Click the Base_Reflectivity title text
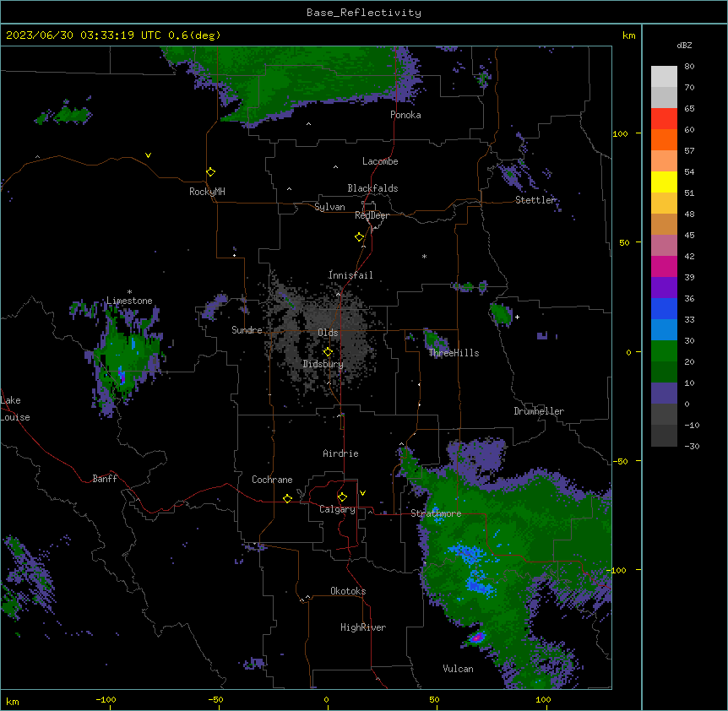Image resolution: width=728 pixels, height=711 pixels. (364, 13)
